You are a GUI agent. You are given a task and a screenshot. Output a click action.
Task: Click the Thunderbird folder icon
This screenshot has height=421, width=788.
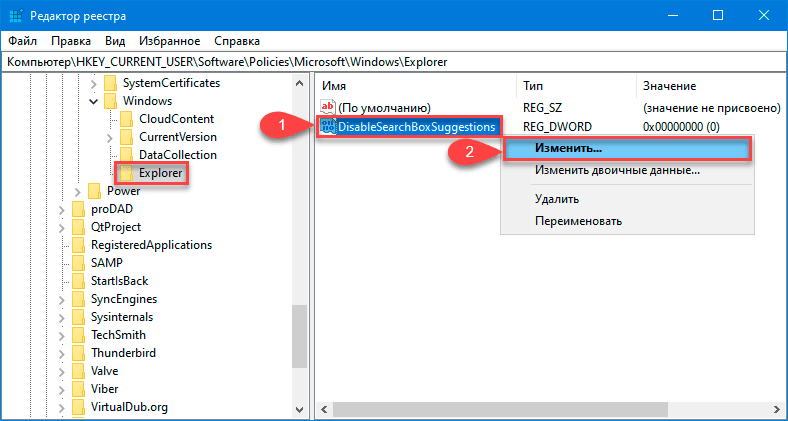pyautogui.click(x=78, y=353)
